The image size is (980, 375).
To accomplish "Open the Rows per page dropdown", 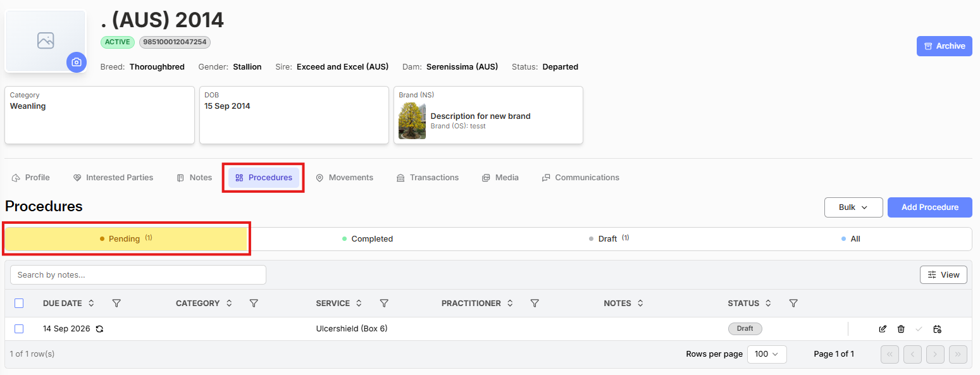I will 767,354.
